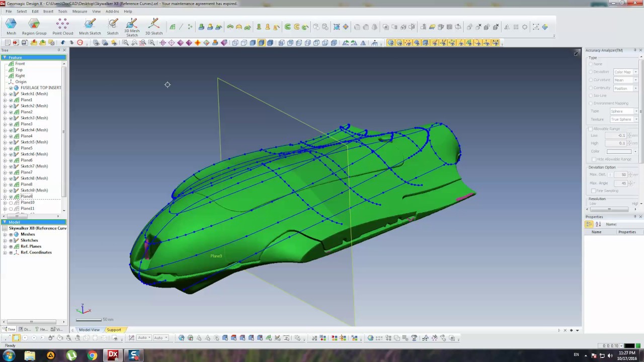Click the undo arrow in toolbar
644x362 pixels.
[x=63, y=43]
